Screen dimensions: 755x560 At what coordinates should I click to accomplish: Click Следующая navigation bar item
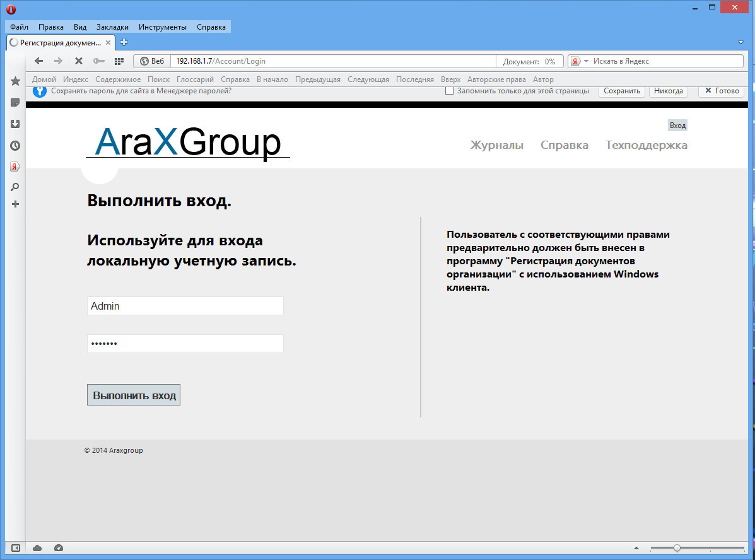(x=368, y=79)
